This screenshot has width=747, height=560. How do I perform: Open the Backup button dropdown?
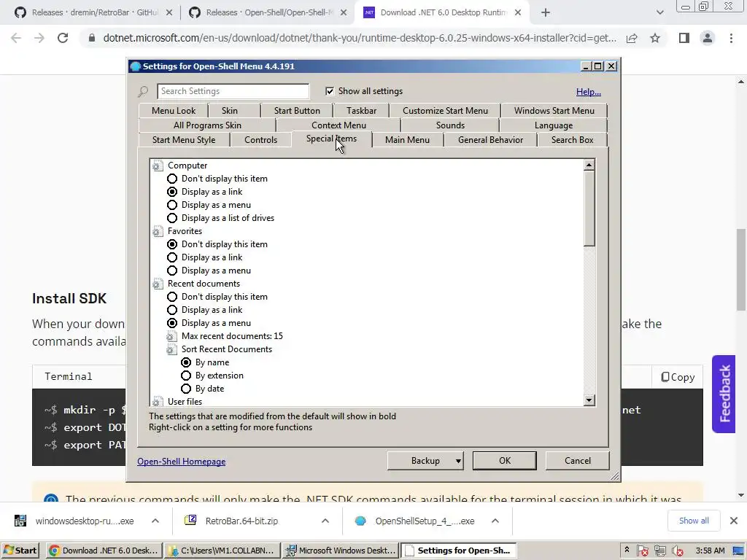[458, 461]
